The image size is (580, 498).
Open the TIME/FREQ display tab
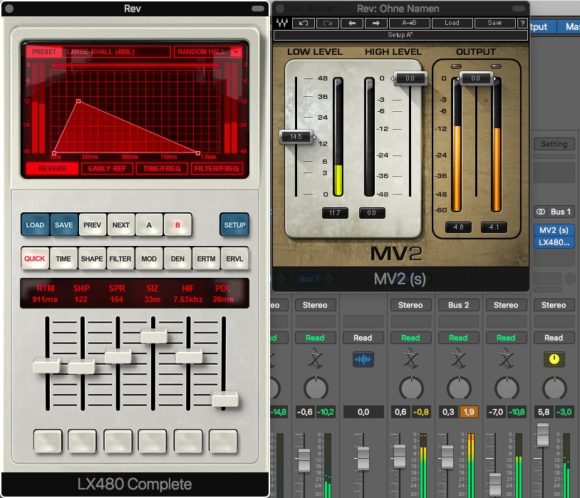162,169
